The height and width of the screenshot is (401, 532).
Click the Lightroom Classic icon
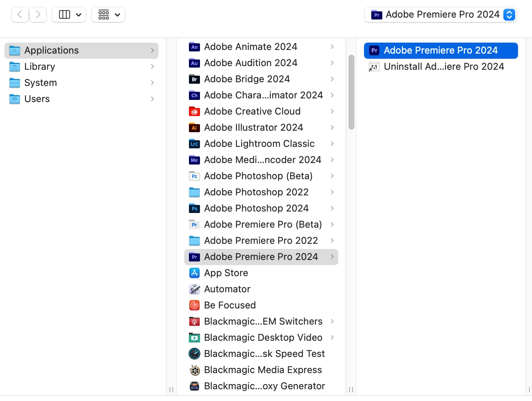click(x=194, y=144)
